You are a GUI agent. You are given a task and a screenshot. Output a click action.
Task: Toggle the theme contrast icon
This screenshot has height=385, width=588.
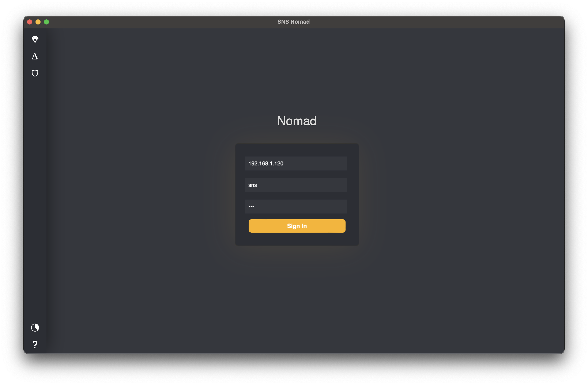tap(35, 327)
